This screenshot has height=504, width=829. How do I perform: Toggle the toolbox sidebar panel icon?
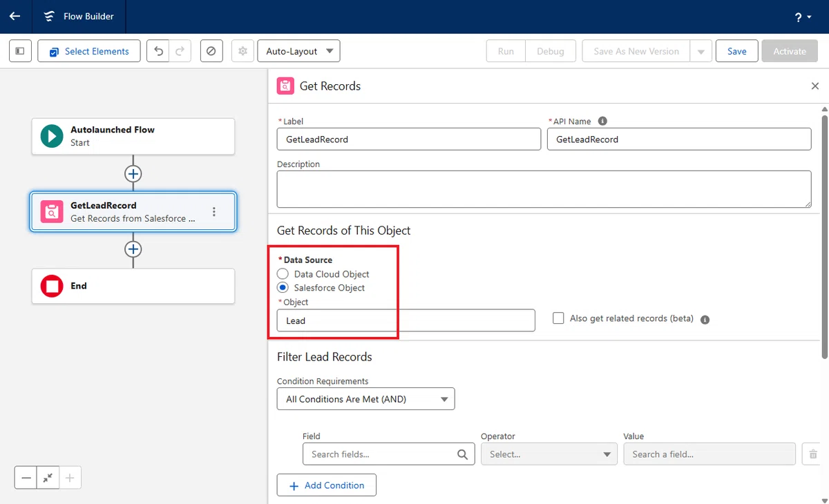pos(20,51)
